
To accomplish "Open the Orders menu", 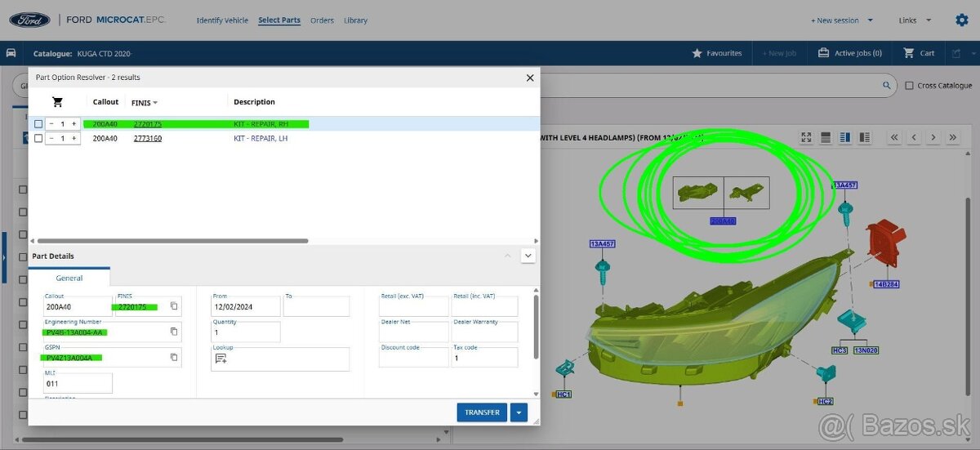I will [x=322, y=20].
